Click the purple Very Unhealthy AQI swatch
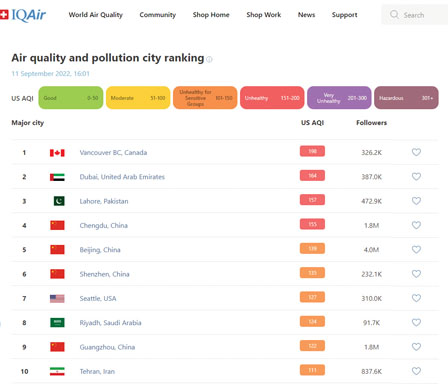This screenshot has width=448, height=384. click(339, 98)
